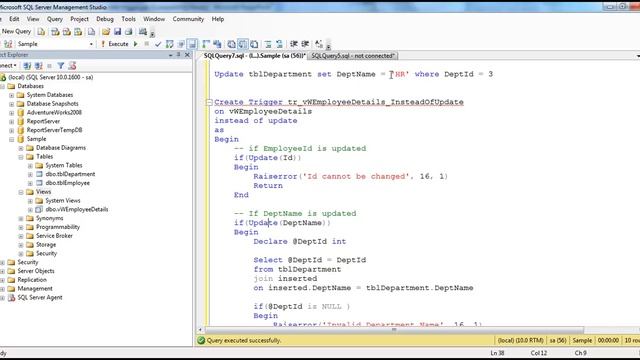Viewport: 640px width, 360px height.
Task: Select the ReportServerTempDB database
Action: [54, 130]
